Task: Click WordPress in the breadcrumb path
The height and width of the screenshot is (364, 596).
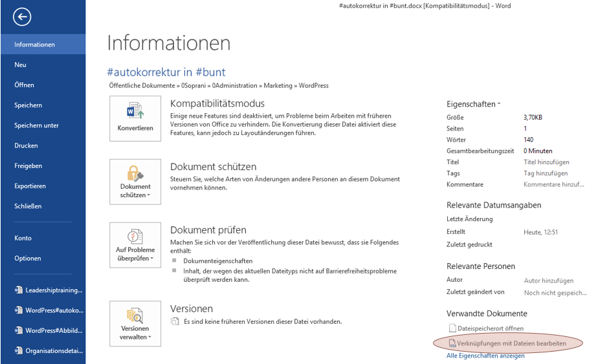Action: 313,85
